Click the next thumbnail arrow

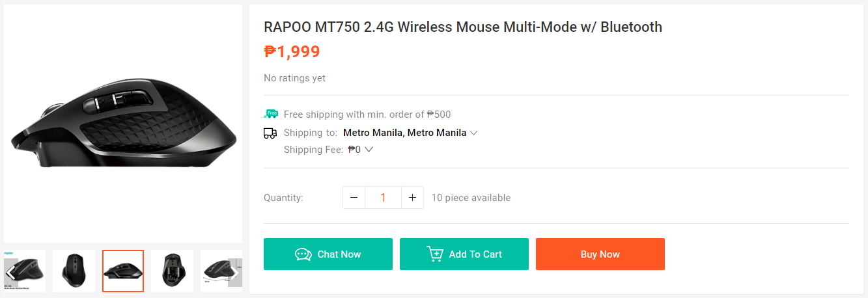click(236, 271)
